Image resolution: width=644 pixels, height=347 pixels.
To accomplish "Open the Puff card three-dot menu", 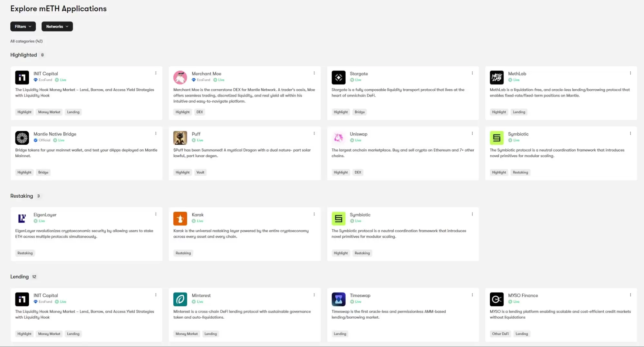I will tap(314, 134).
